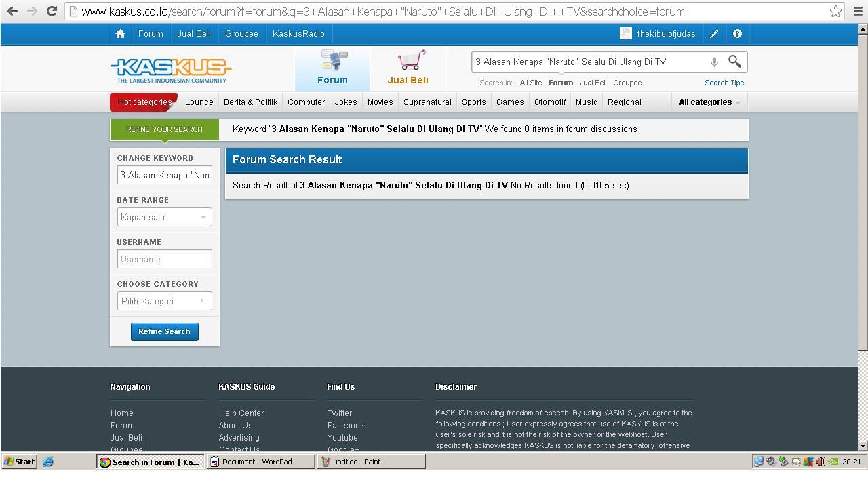868x488 pixels.
Task: Open the Computer category
Action: [306, 102]
